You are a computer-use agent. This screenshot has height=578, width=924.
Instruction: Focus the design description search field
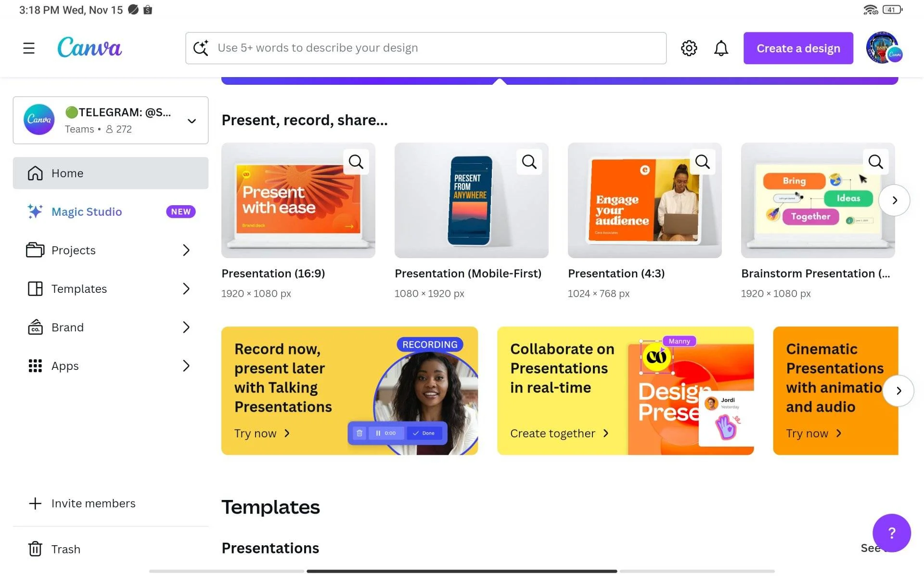[426, 48]
